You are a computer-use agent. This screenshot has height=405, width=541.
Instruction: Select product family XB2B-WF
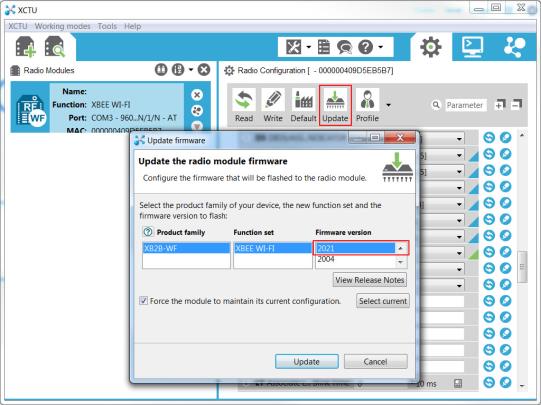(186, 248)
